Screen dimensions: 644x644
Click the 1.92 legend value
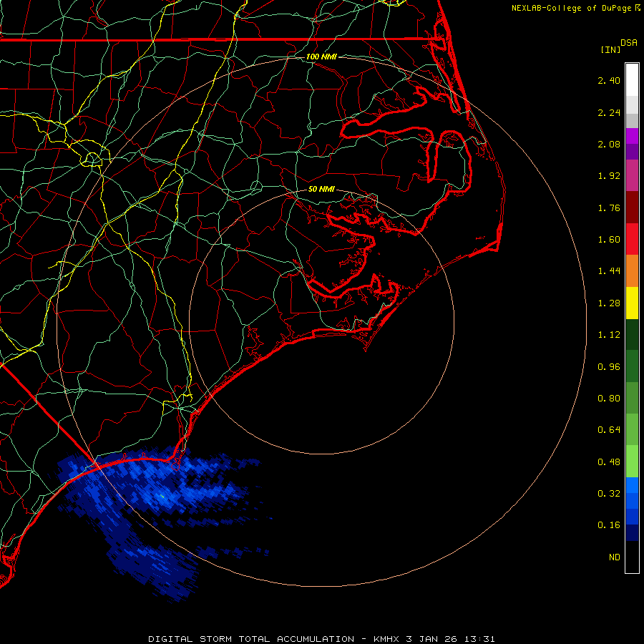[x=609, y=176]
